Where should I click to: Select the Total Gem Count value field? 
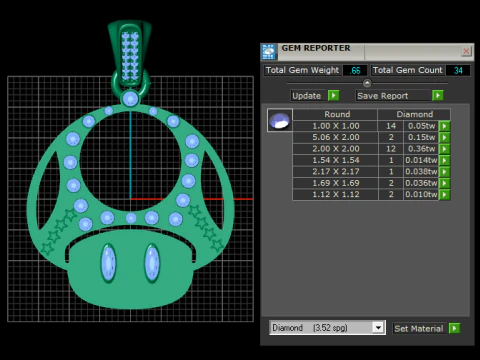tap(458, 71)
